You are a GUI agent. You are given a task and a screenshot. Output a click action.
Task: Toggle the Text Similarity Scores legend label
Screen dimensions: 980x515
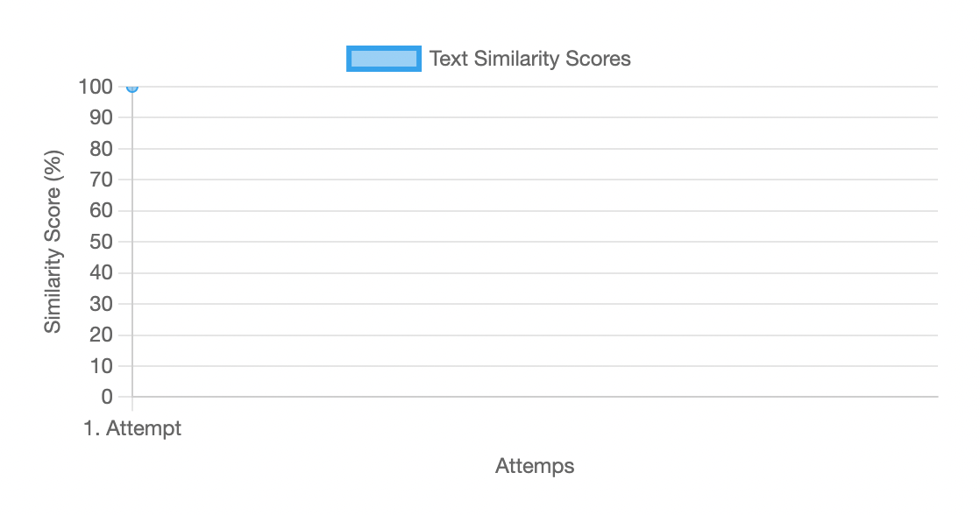[x=529, y=59]
